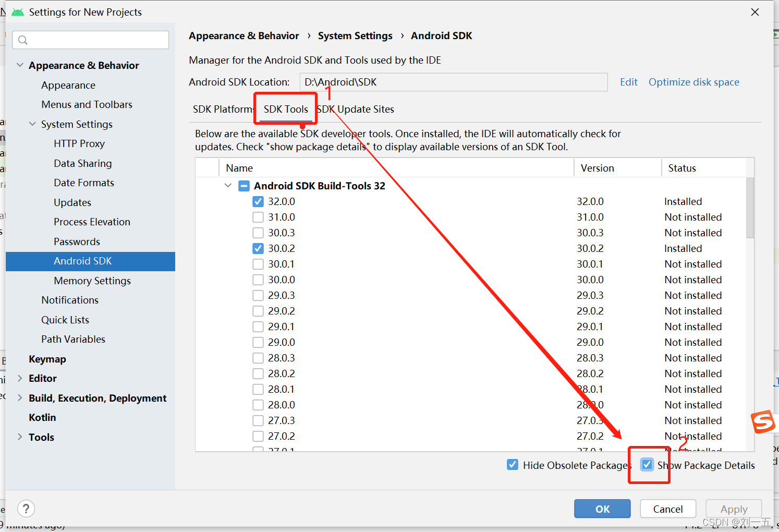779x532 pixels.
Task: Click Installed status of 32.0.0 row
Action: pos(683,201)
